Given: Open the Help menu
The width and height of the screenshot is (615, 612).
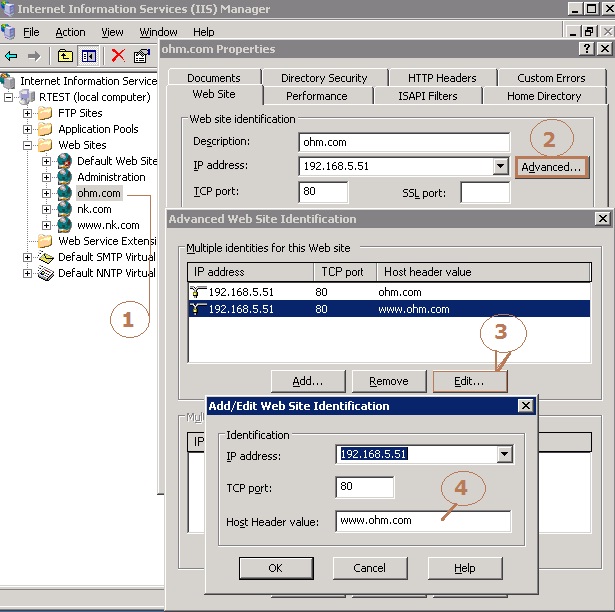Looking at the screenshot, I should point(204,32).
